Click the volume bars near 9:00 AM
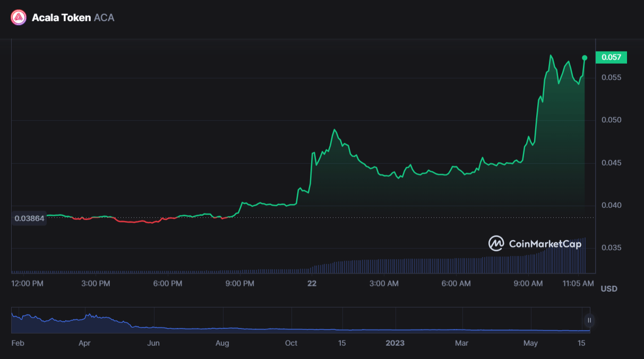Image resolution: width=644 pixels, height=359 pixels. click(528, 264)
